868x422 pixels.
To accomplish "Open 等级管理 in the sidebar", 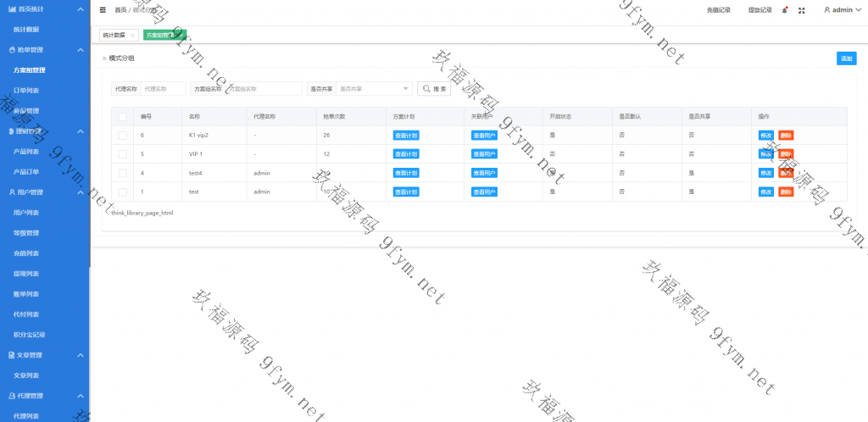I will [26, 233].
